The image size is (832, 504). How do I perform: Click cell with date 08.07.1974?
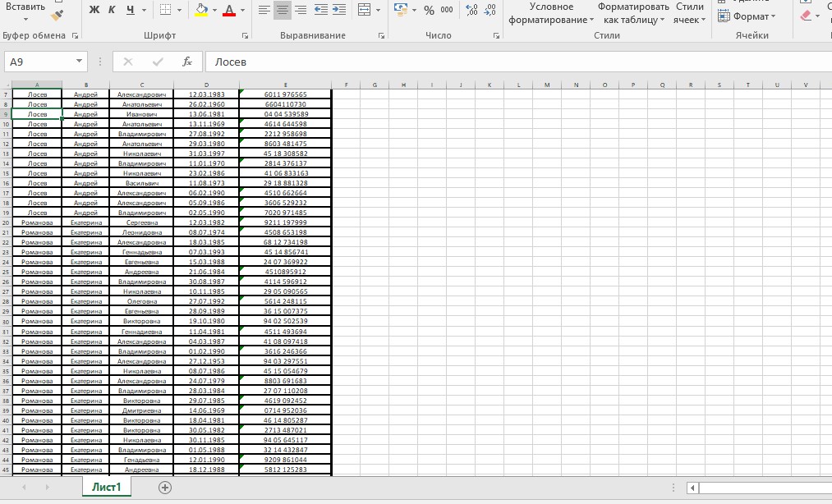click(x=206, y=232)
